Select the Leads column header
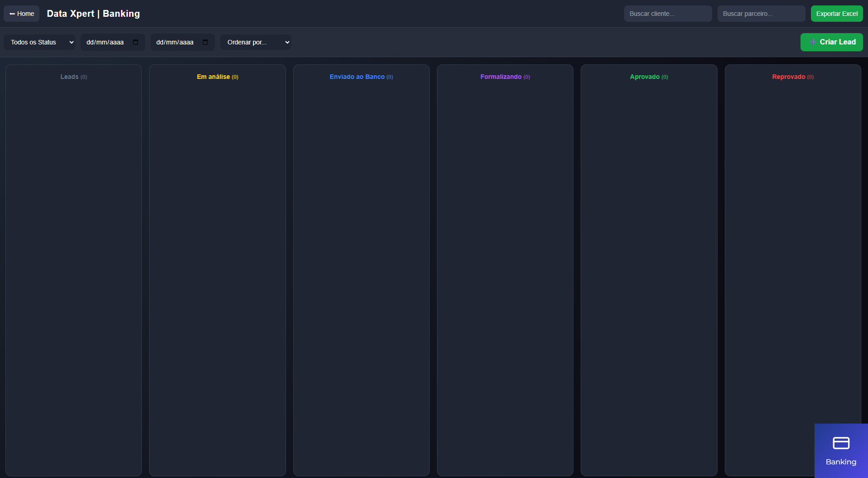Viewport: 868px width, 478px height. pyautogui.click(x=73, y=77)
